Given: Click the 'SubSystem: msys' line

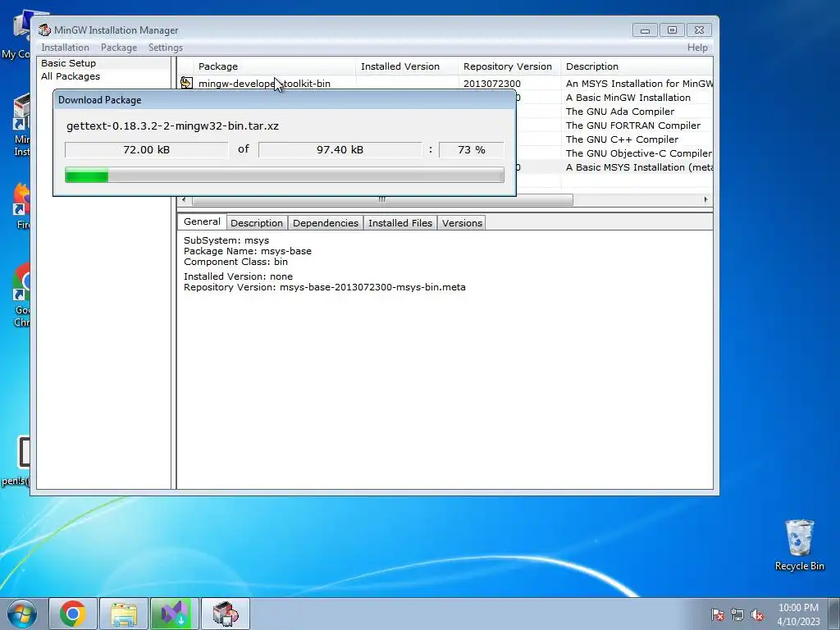Looking at the screenshot, I should point(226,240).
